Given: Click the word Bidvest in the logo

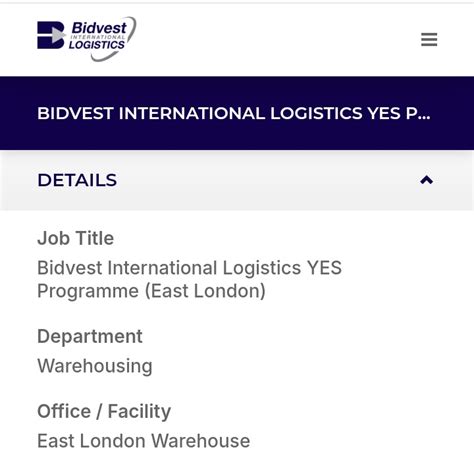Looking at the screenshot, I should (x=99, y=28).
